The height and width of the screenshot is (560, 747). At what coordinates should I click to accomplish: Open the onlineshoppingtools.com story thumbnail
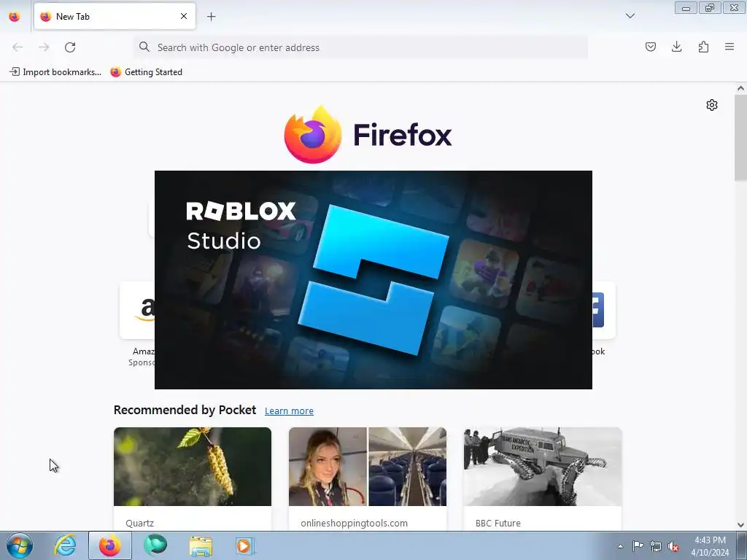pos(368,467)
